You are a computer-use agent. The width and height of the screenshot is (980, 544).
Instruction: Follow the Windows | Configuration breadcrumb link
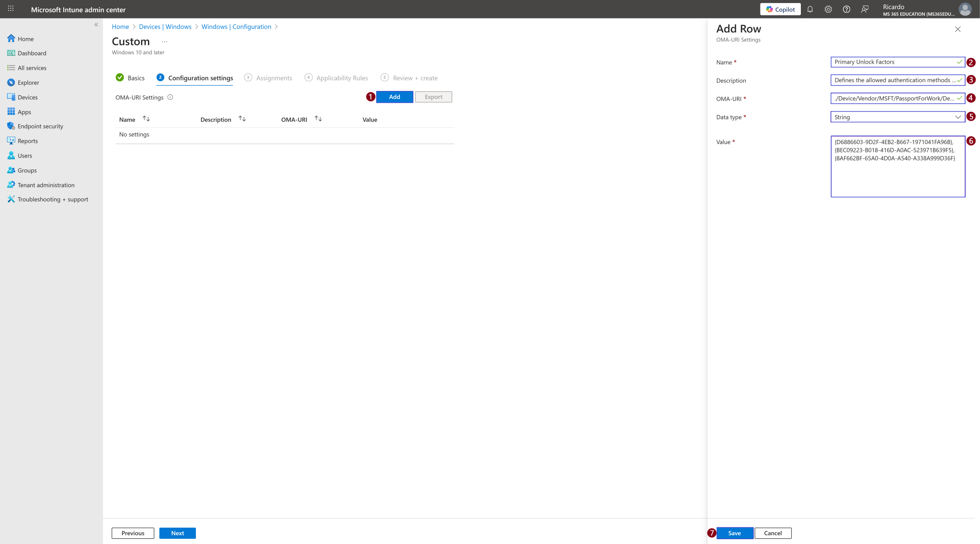click(x=236, y=26)
